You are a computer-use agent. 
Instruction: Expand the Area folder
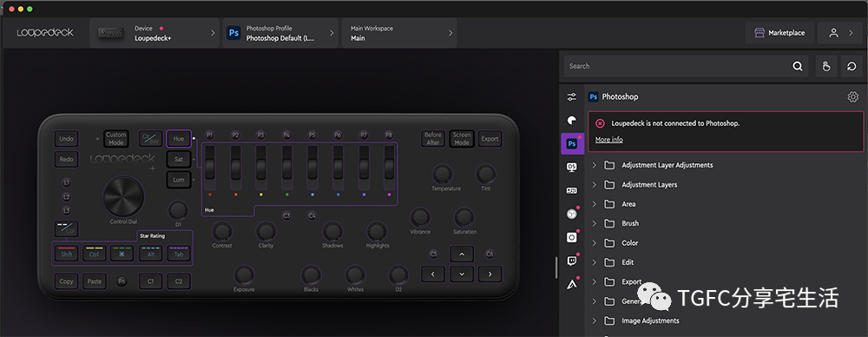[594, 204]
